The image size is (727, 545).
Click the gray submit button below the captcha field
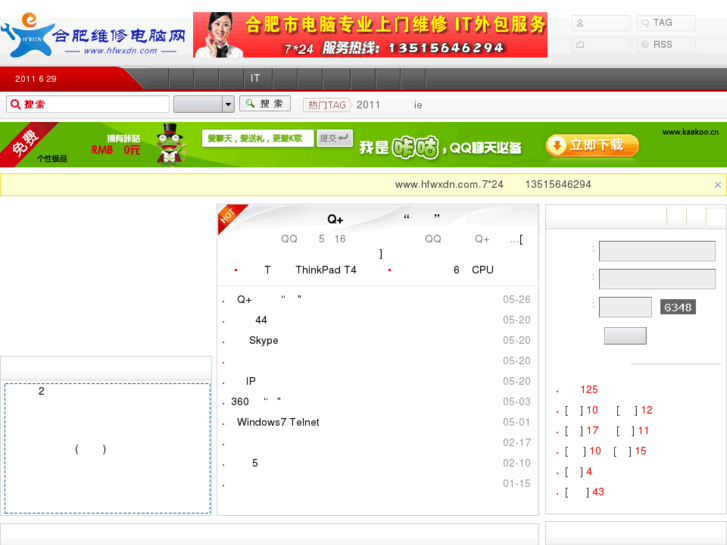[x=625, y=336]
